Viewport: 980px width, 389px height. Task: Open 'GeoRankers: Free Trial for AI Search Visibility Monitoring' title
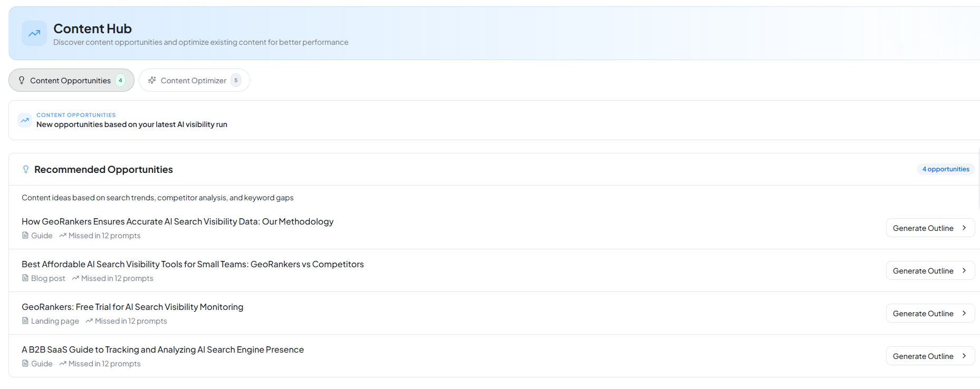[x=132, y=307]
